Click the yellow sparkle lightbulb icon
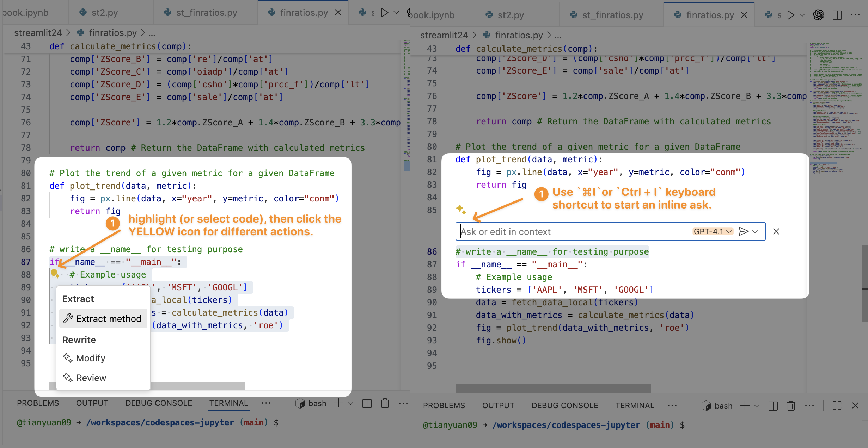Screen dimensions: 868x448 [x=55, y=274]
